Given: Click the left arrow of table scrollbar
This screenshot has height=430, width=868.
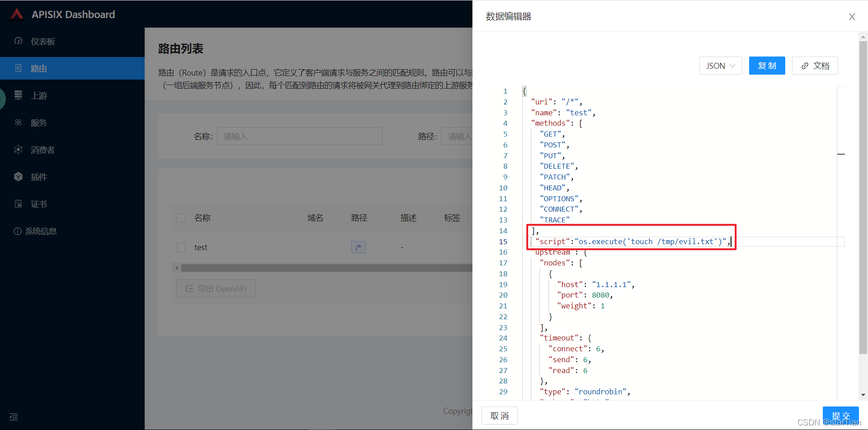Looking at the screenshot, I should tap(176, 268).
